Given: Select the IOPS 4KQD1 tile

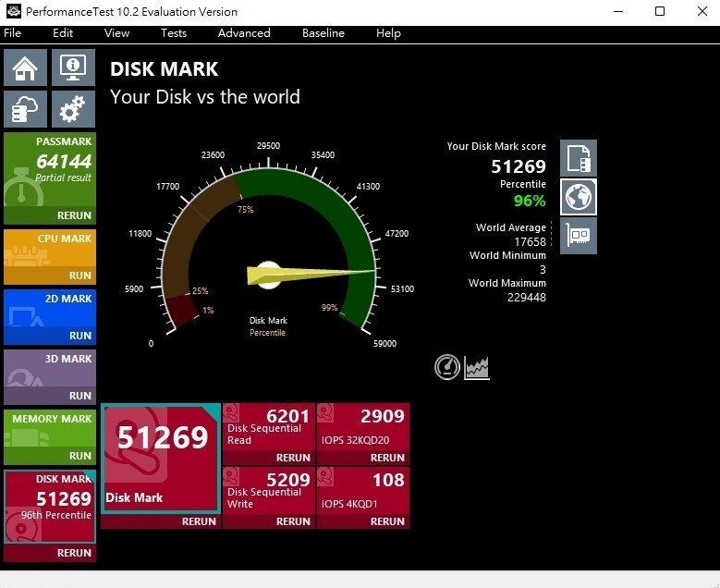Looking at the screenshot, I should tap(362, 491).
